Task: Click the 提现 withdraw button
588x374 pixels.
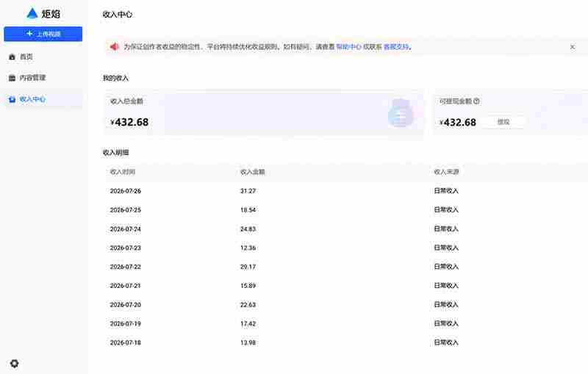Action: tap(503, 122)
